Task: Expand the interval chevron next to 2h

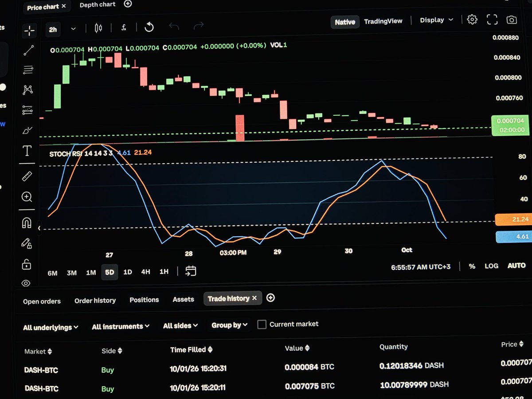Action: pos(73,29)
